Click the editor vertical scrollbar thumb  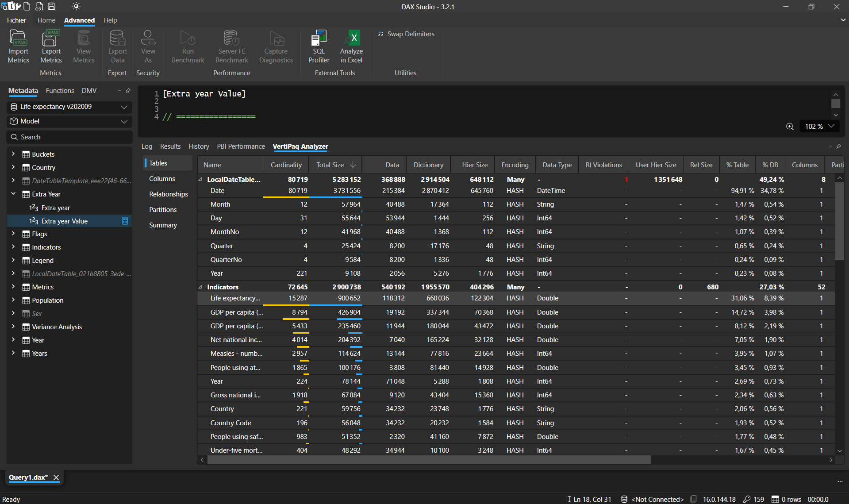[835, 104]
